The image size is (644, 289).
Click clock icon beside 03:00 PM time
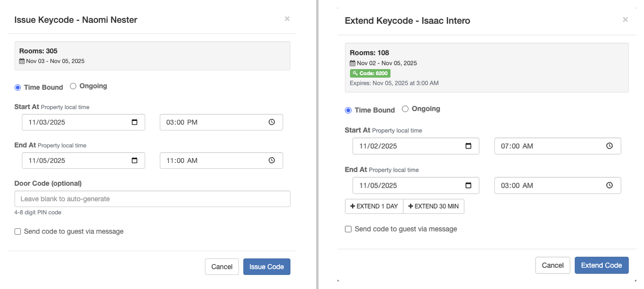click(x=272, y=122)
